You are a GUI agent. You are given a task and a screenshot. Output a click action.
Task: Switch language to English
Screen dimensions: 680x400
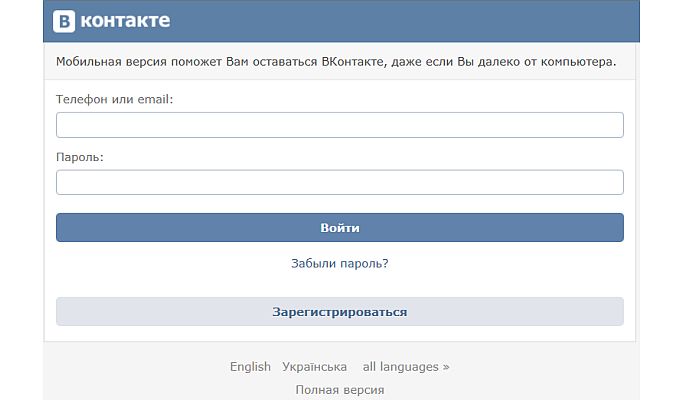pyautogui.click(x=250, y=367)
